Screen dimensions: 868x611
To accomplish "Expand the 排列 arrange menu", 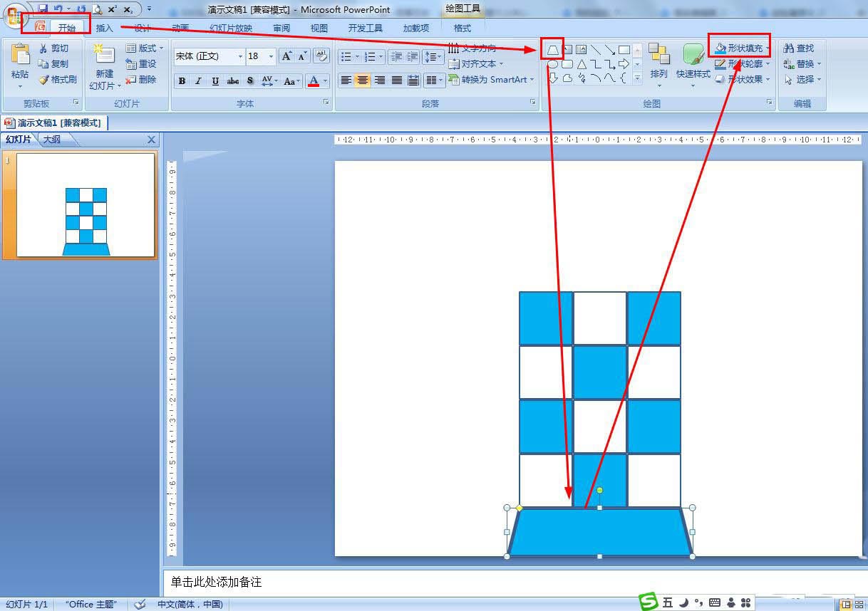I will click(659, 64).
